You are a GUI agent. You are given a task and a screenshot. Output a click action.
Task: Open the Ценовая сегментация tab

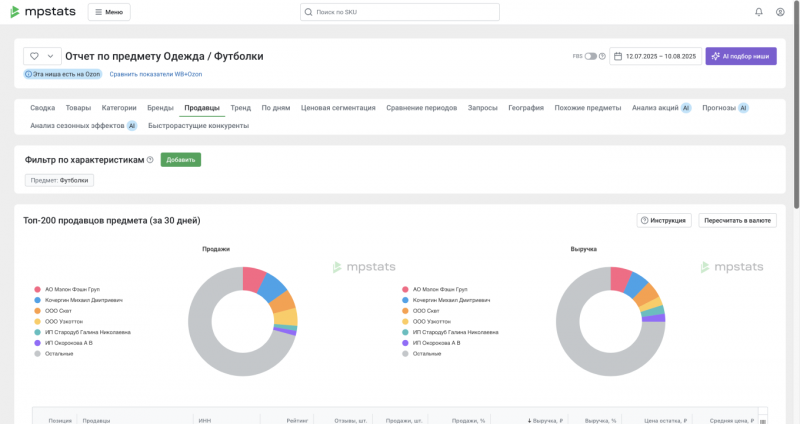pyautogui.click(x=338, y=108)
